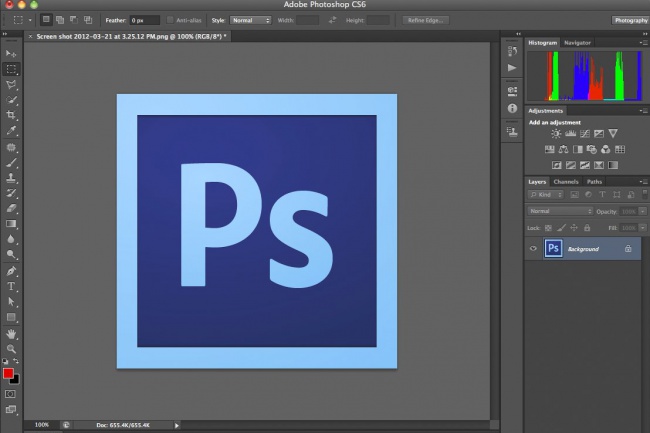This screenshot has width=650, height=433.
Task: Open the Style dropdown set to Normal
Action: pos(250,20)
